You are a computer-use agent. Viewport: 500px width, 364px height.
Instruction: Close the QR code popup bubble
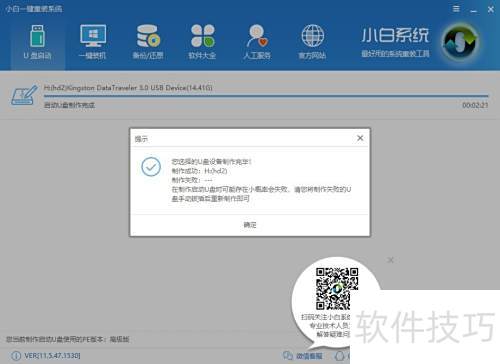point(391,260)
